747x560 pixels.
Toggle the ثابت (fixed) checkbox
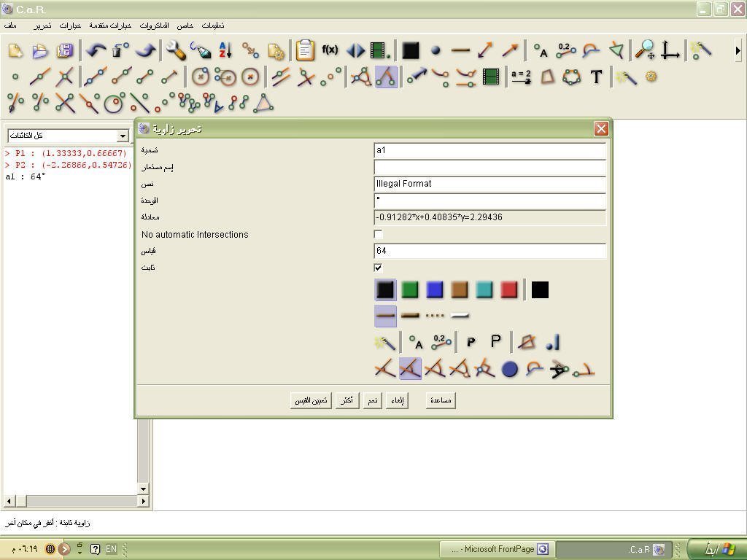379,268
